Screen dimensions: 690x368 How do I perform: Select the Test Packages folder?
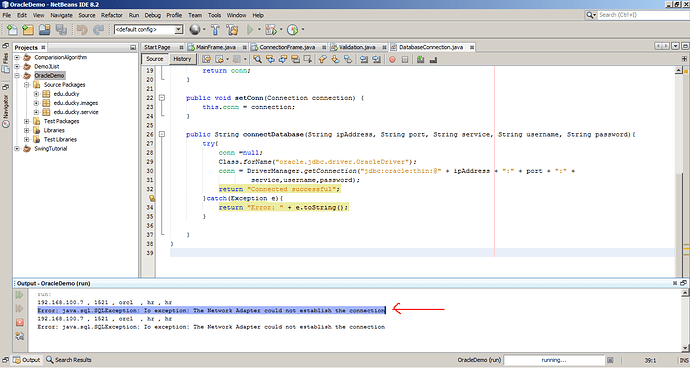tap(61, 121)
